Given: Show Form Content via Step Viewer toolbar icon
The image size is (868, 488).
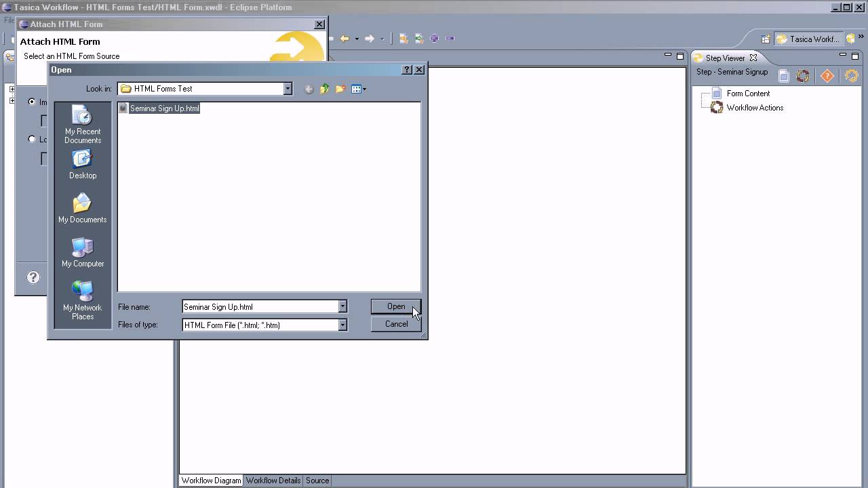Looking at the screenshot, I should coord(784,76).
